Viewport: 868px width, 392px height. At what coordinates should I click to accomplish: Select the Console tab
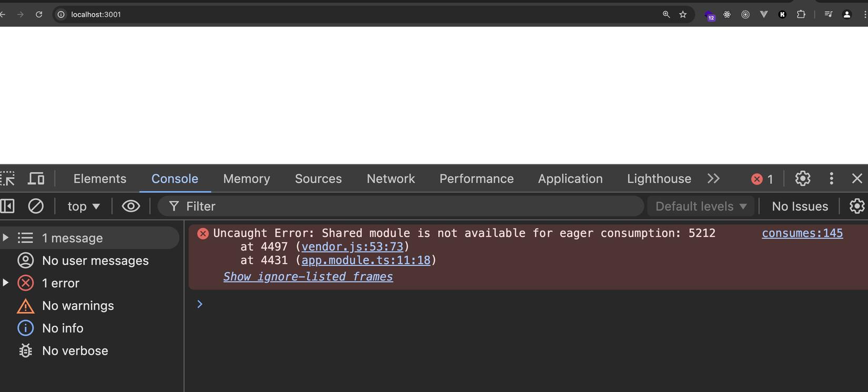pyautogui.click(x=175, y=179)
